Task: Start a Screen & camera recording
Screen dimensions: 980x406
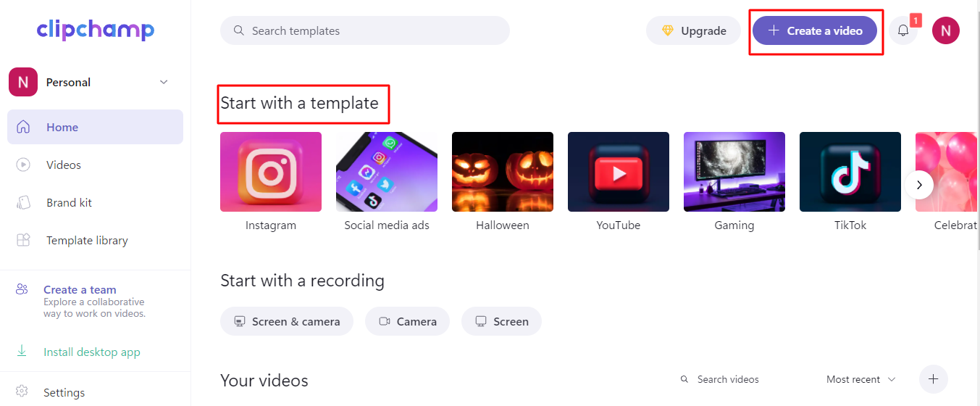Action: pos(287,321)
